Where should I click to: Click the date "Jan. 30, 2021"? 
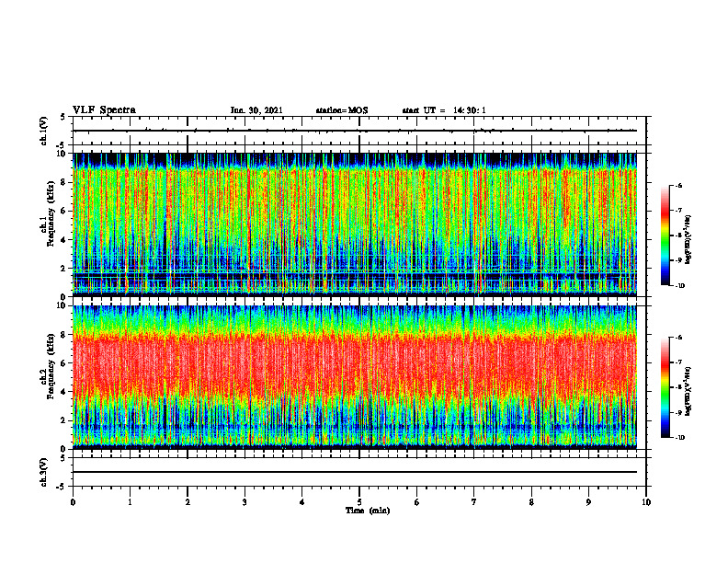click(x=256, y=110)
